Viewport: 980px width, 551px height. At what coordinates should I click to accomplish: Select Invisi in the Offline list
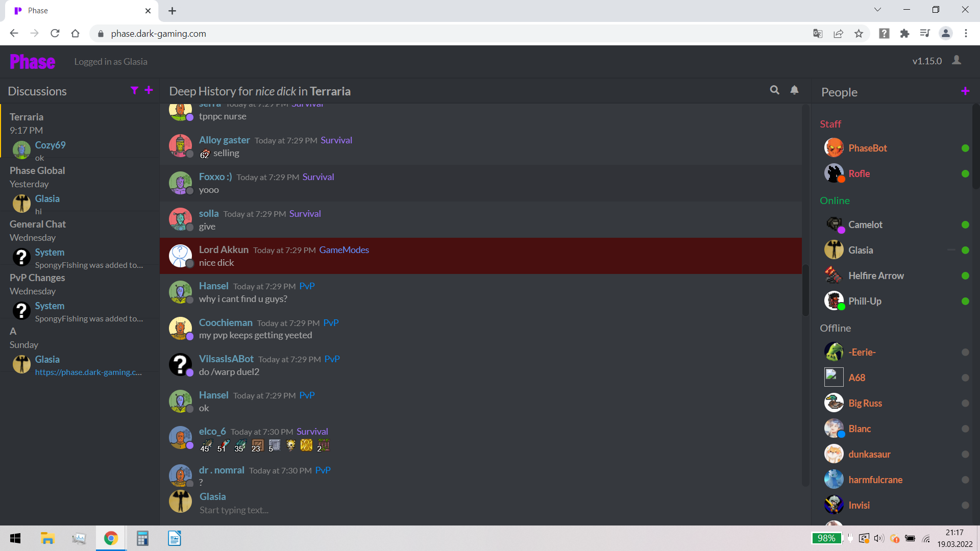tap(859, 505)
